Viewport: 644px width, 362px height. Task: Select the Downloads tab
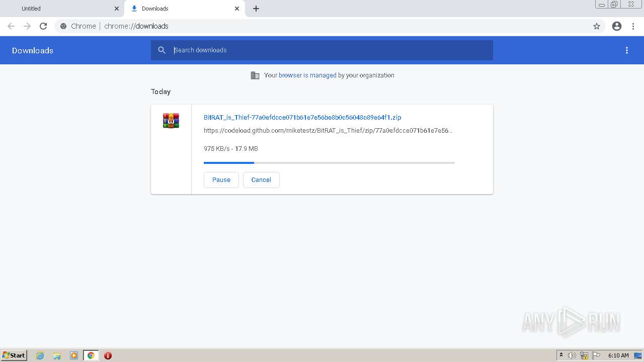tap(185, 9)
